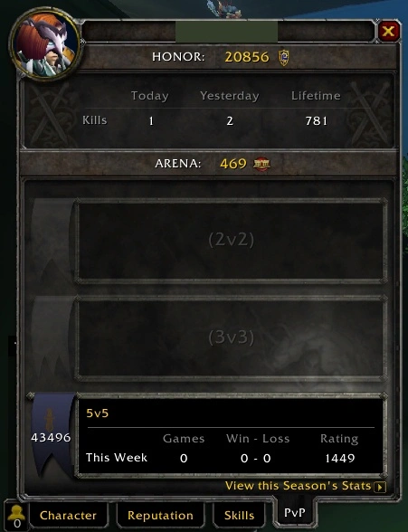Click the honor points faction crest icon

(284, 57)
